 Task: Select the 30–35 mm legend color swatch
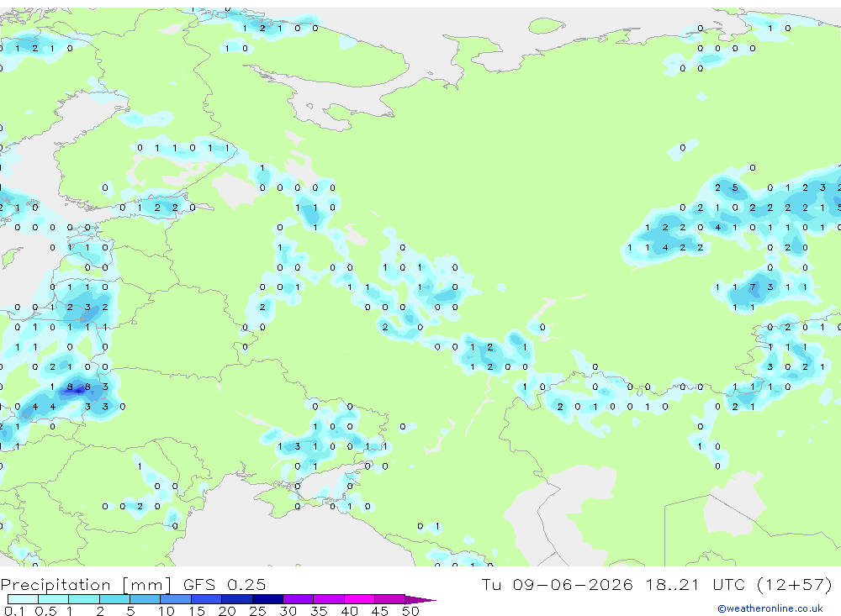tap(299, 599)
